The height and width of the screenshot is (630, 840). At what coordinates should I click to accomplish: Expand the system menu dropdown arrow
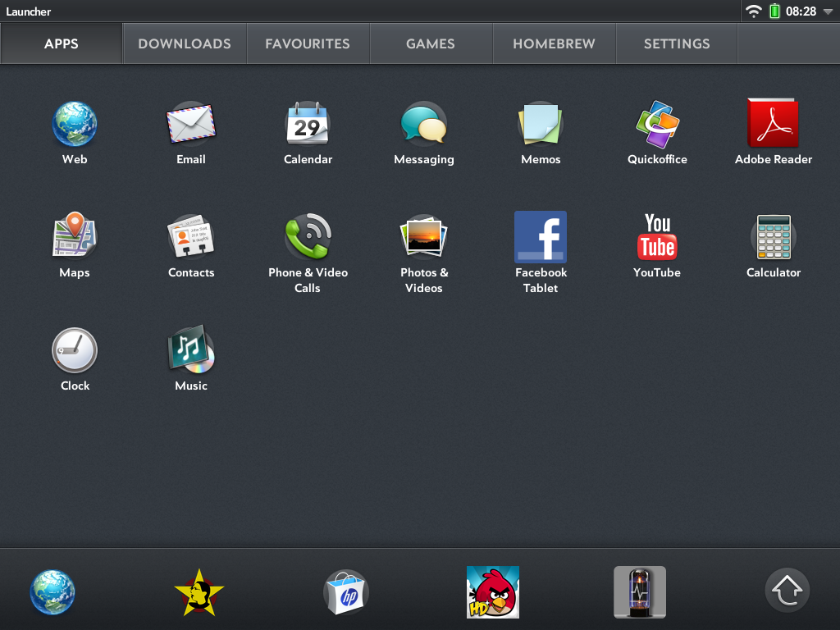(829, 11)
